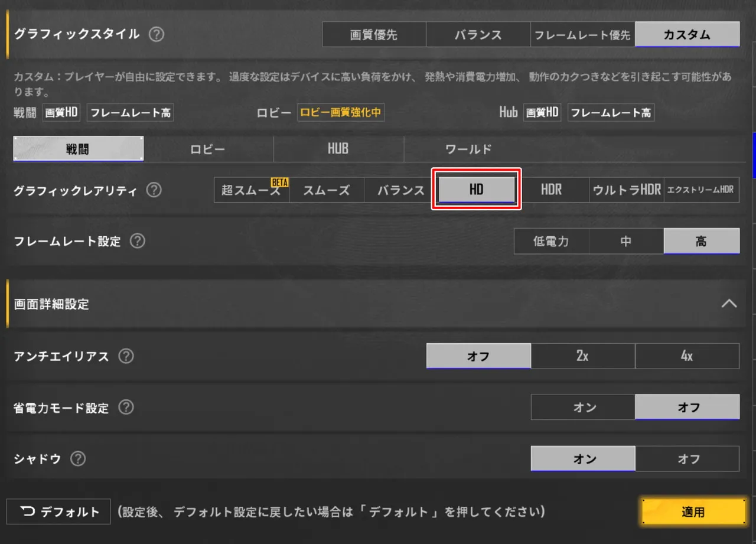Turn シャドウ オフ
The width and height of the screenshot is (756, 544).
(x=687, y=459)
